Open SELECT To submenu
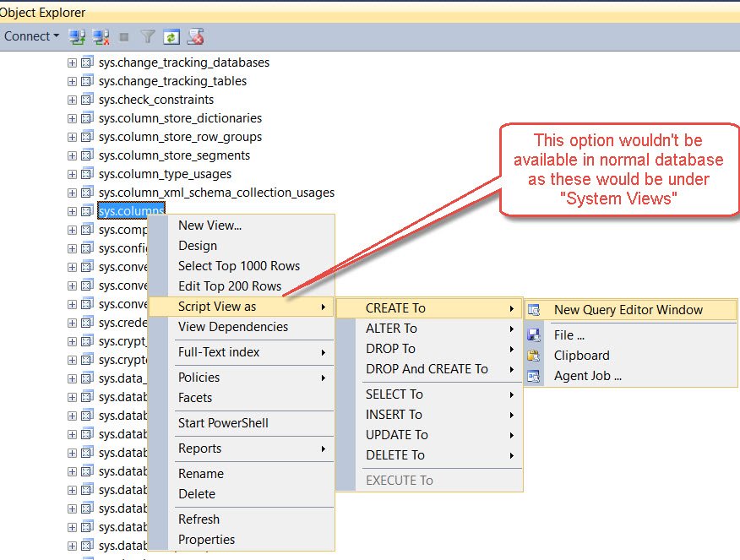740x560 pixels. (x=429, y=394)
